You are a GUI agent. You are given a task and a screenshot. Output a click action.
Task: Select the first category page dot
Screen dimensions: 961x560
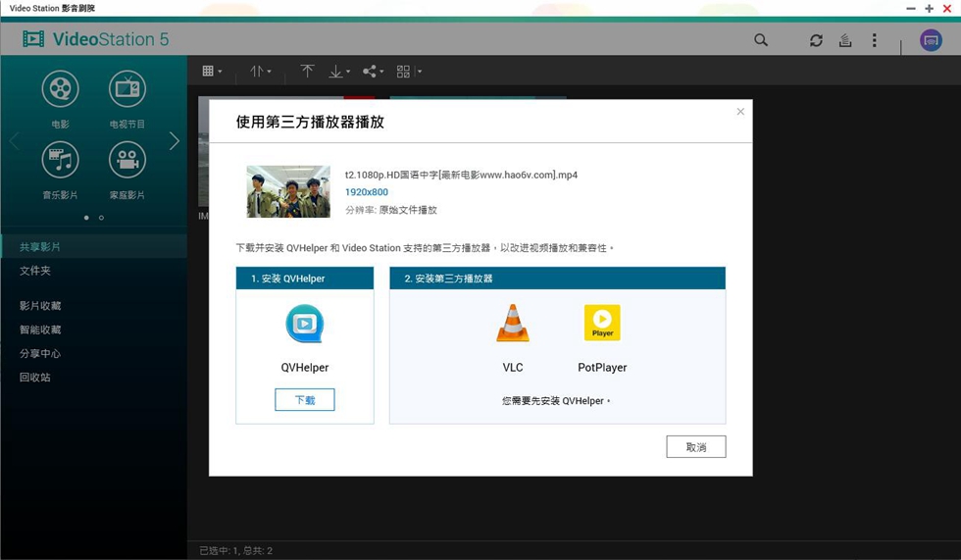[86, 218]
